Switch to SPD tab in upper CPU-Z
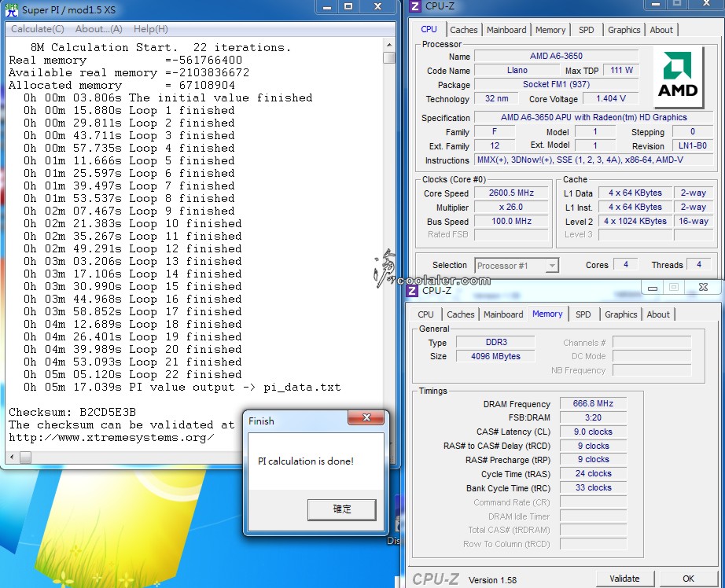This screenshot has height=588, width=725. (587, 30)
